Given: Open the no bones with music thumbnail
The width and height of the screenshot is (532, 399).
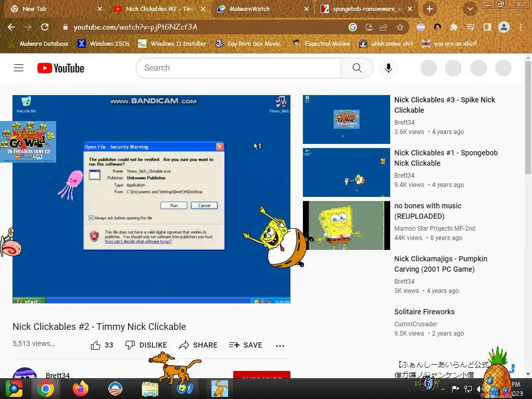Looking at the screenshot, I should (x=347, y=225).
